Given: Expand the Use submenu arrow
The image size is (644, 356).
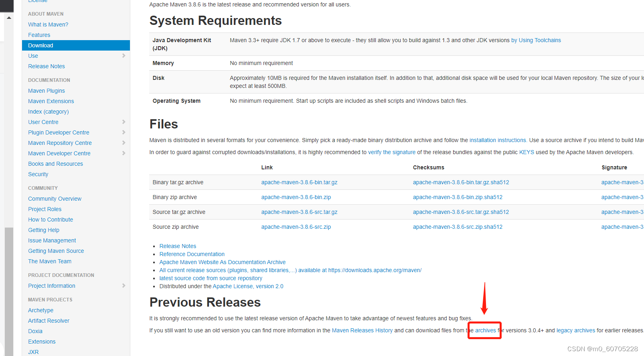Looking at the screenshot, I should pos(124,56).
